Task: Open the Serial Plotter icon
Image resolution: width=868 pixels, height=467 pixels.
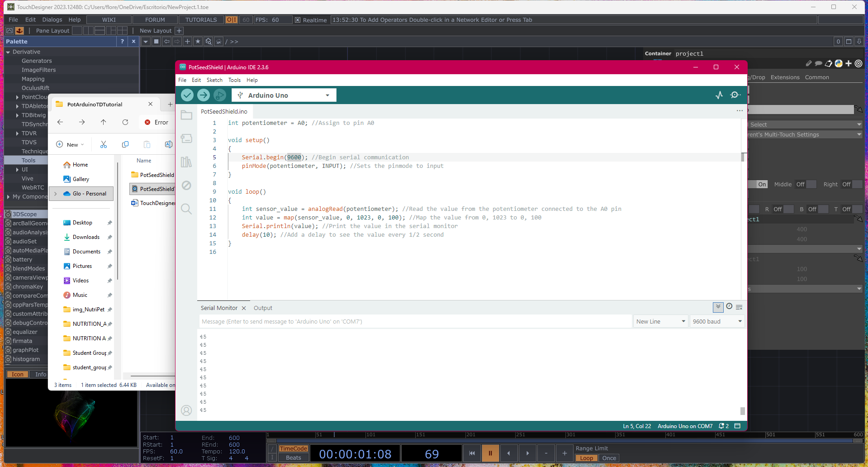Action: [719, 95]
